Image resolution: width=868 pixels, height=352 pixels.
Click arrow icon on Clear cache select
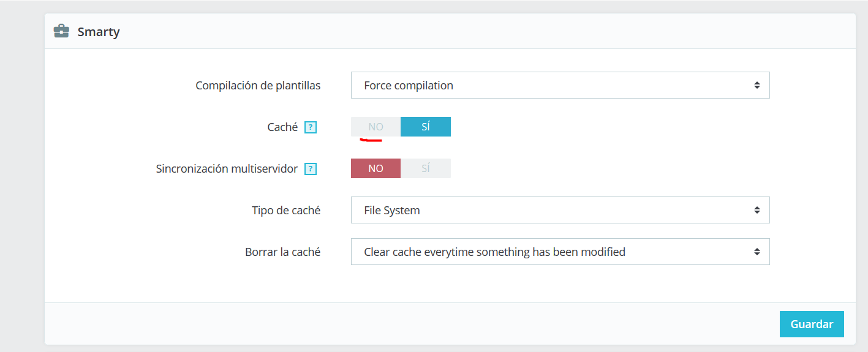(x=757, y=252)
